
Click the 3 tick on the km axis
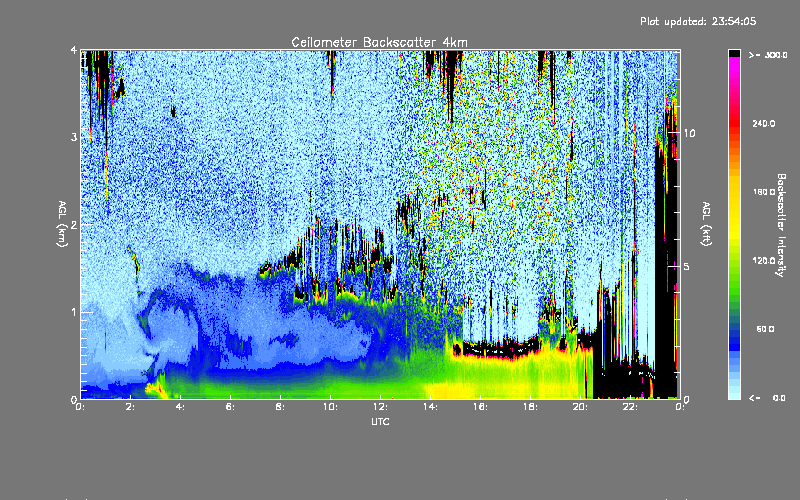click(x=73, y=137)
